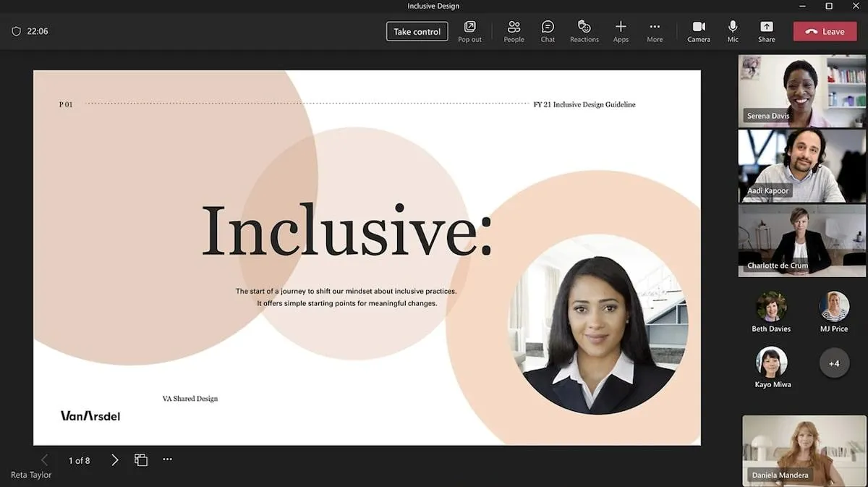
Task: Select Charlotte de Crum video tile
Action: 801,240
